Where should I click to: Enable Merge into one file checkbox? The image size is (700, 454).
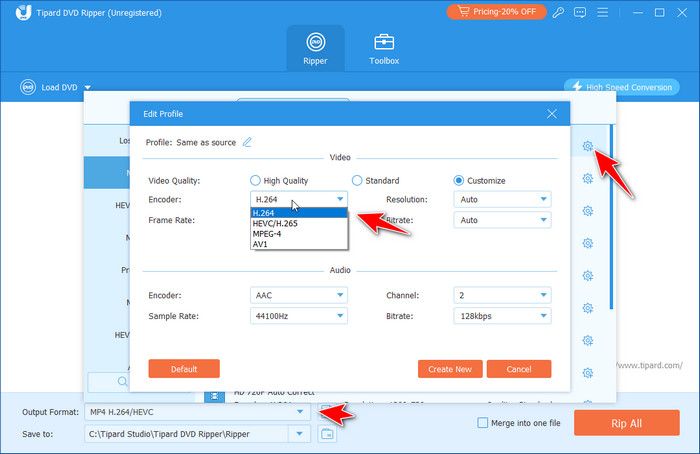coord(483,422)
